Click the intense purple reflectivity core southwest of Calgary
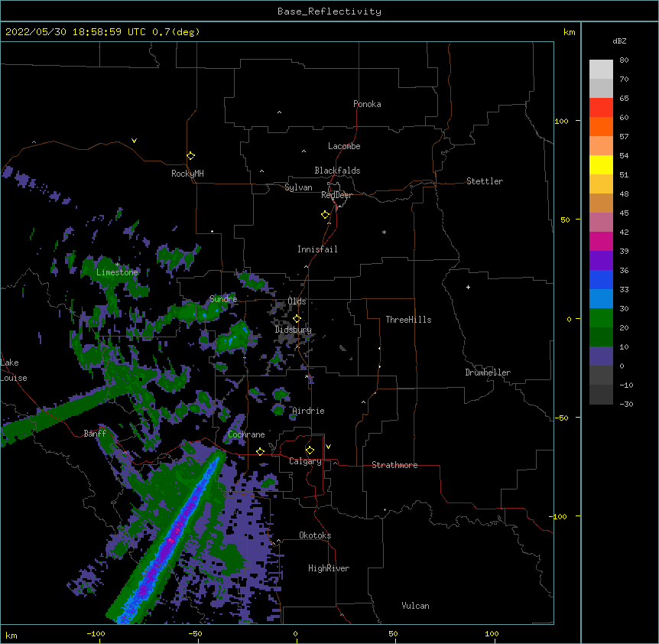 [171, 541]
